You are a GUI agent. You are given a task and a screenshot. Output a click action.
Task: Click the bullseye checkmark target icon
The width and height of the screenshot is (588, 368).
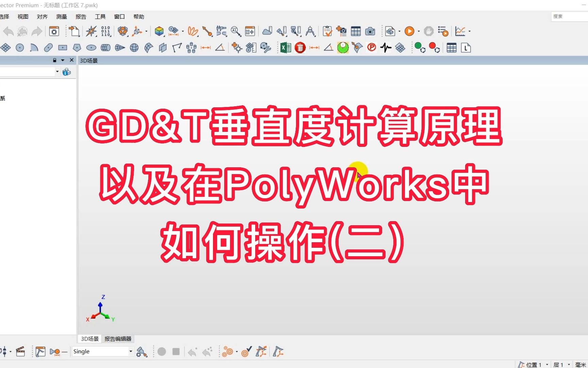pyautogui.click(x=246, y=351)
